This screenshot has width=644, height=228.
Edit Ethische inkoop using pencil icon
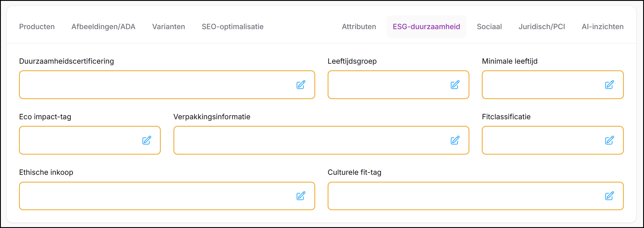tap(301, 196)
